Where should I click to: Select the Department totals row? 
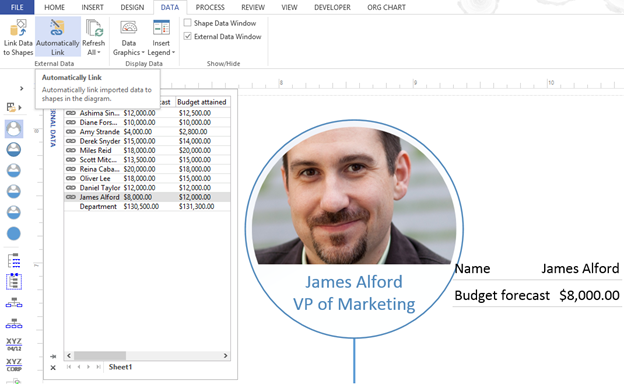[x=147, y=207]
